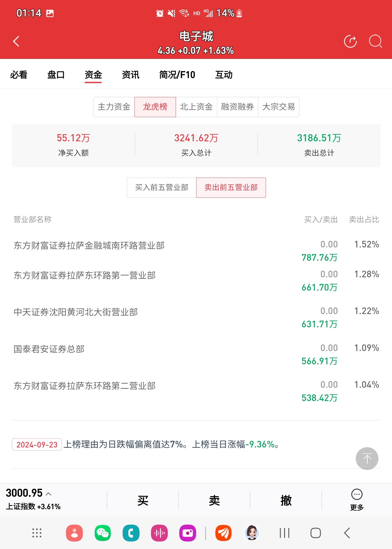
Task: Go to 简况/F10 tab
Action: point(177,75)
